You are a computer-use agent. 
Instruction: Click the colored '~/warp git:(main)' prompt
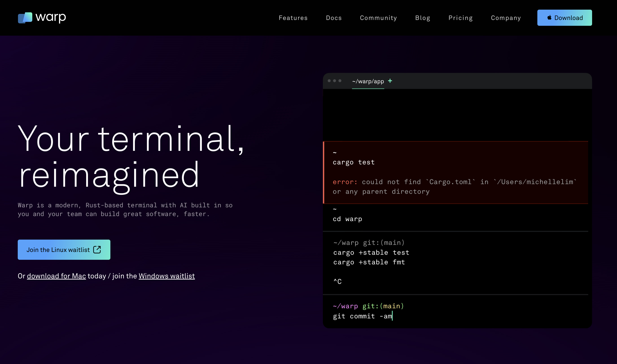[x=368, y=306]
